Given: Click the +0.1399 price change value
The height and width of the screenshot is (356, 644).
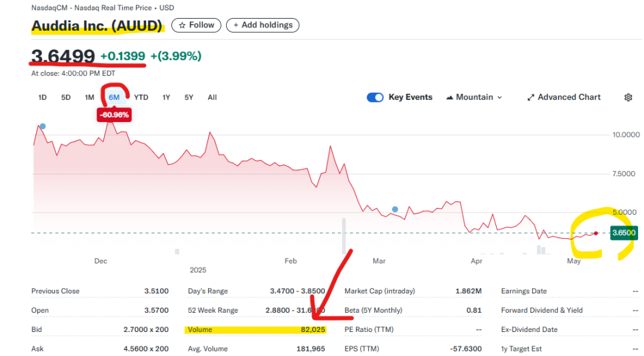Looking at the screenshot, I should pyautogui.click(x=123, y=56).
